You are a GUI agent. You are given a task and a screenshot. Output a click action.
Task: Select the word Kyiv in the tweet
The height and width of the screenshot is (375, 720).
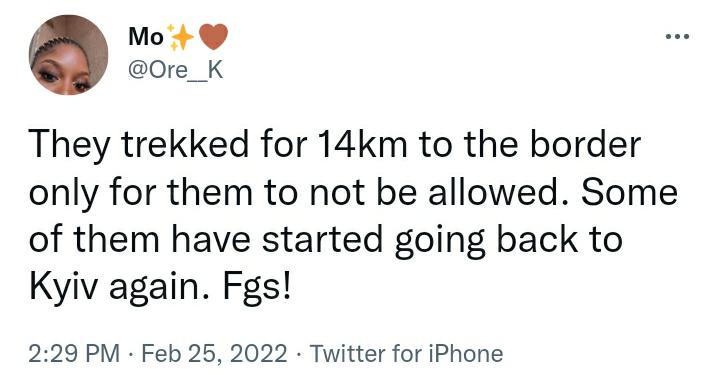(63, 288)
